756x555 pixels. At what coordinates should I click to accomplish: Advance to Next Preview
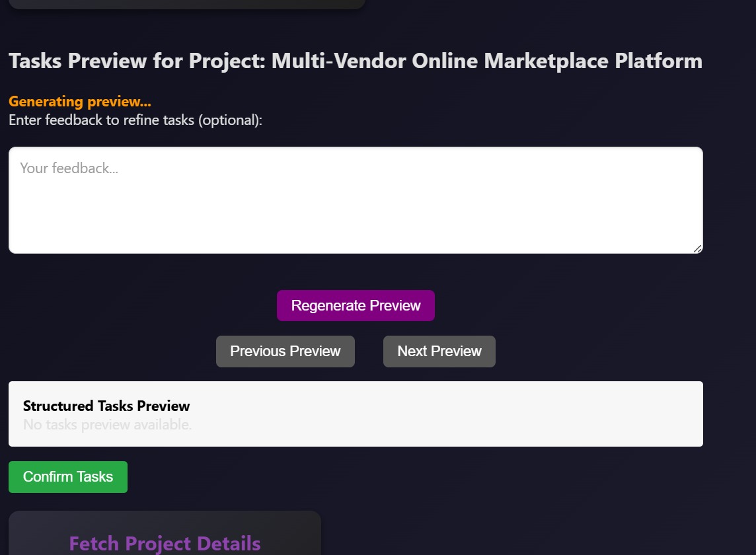pyautogui.click(x=439, y=351)
